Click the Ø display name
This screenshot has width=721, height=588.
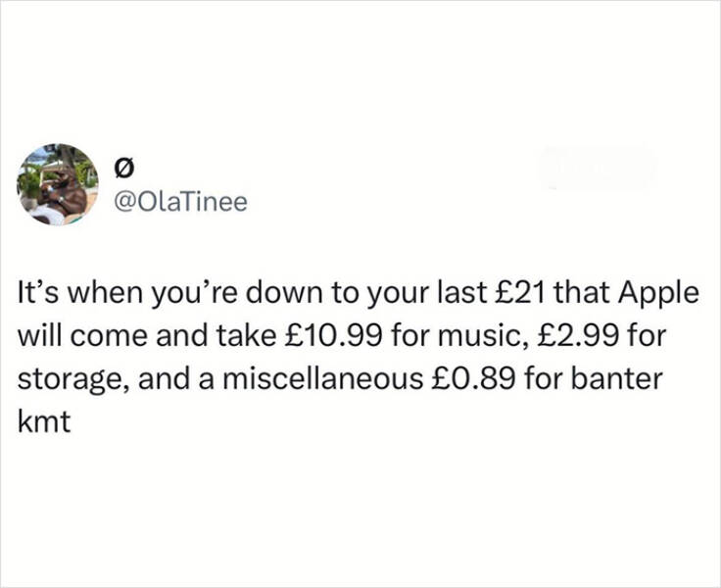pyautogui.click(x=124, y=169)
